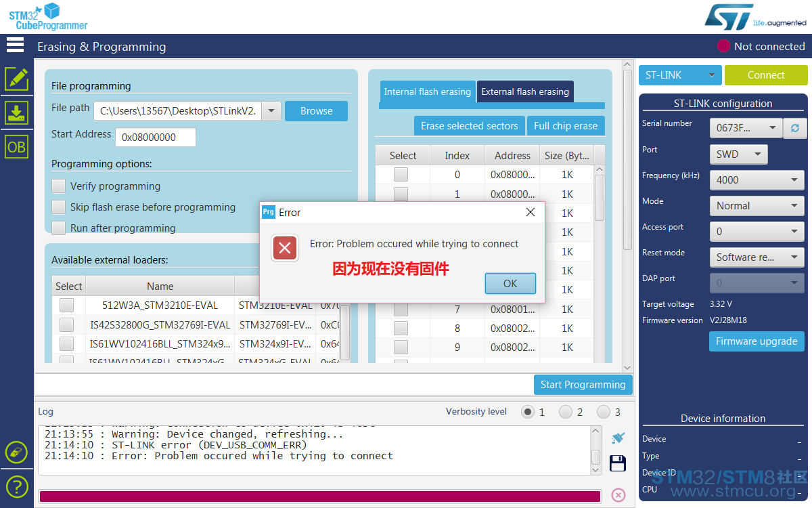Open the help question mark icon
812x508 pixels.
[x=16, y=486]
